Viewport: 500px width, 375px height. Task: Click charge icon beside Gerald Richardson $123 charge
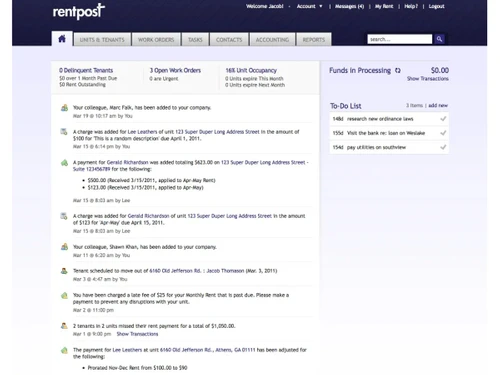click(x=64, y=216)
